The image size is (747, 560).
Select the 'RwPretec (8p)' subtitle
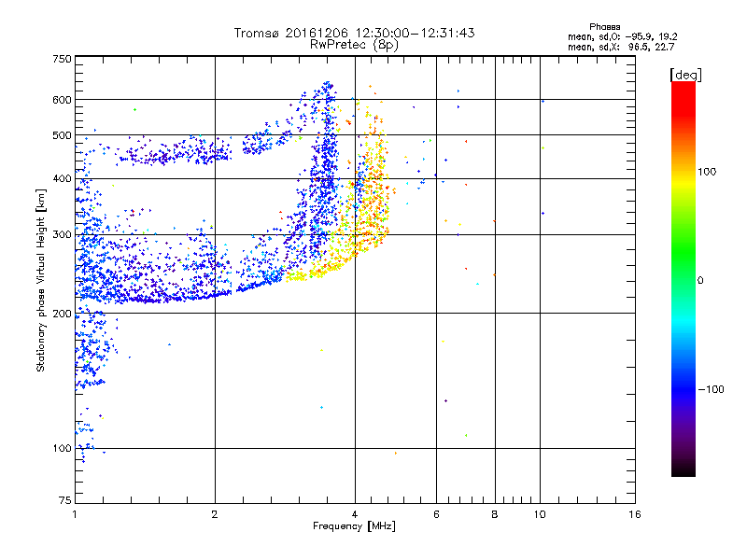[x=354, y=45]
